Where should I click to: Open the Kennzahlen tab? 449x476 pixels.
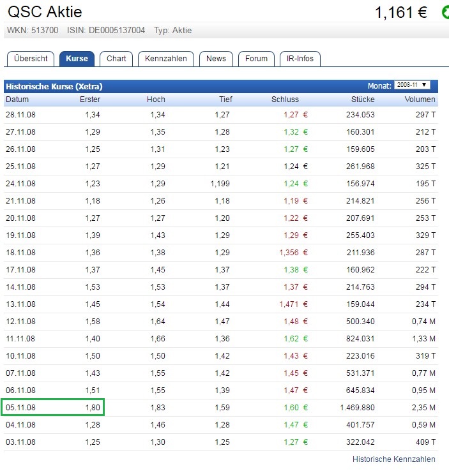click(166, 59)
